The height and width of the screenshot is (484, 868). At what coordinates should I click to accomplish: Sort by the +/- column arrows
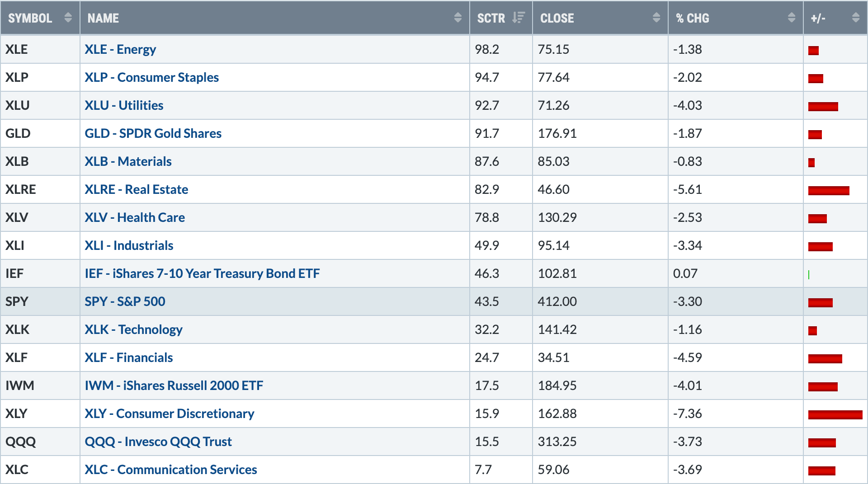point(856,18)
